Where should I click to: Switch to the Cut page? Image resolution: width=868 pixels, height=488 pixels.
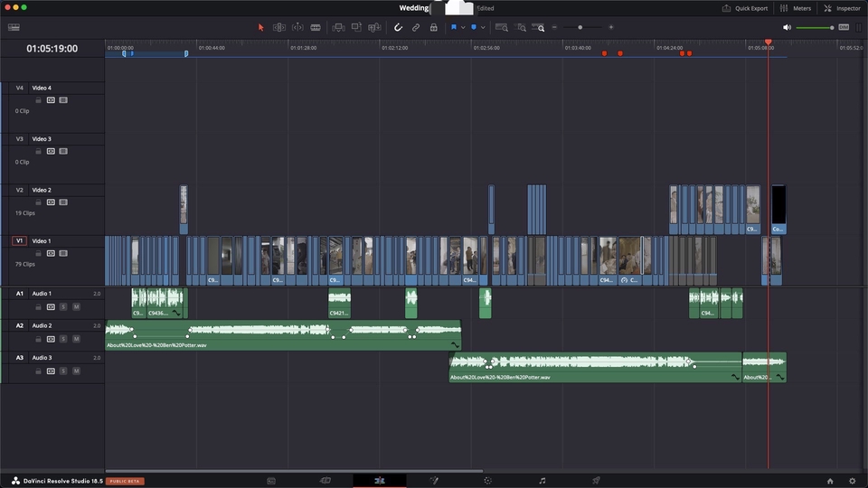pos(325,481)
